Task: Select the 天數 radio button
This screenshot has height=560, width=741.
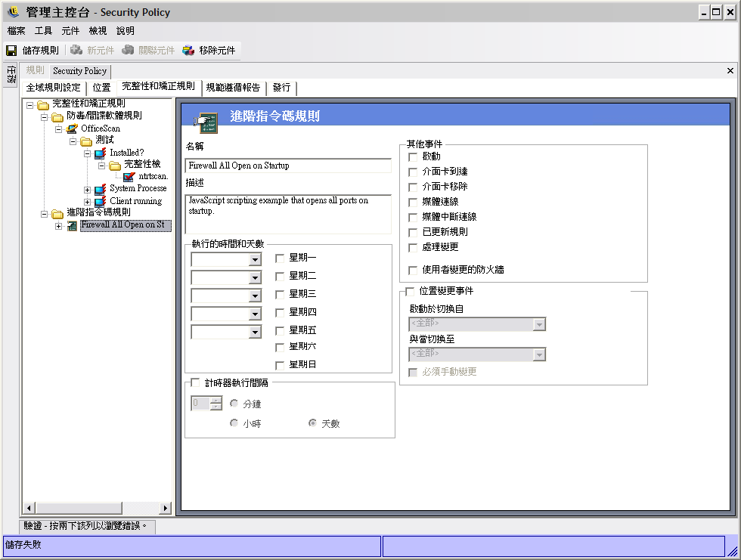Action: tap(312, 422)
